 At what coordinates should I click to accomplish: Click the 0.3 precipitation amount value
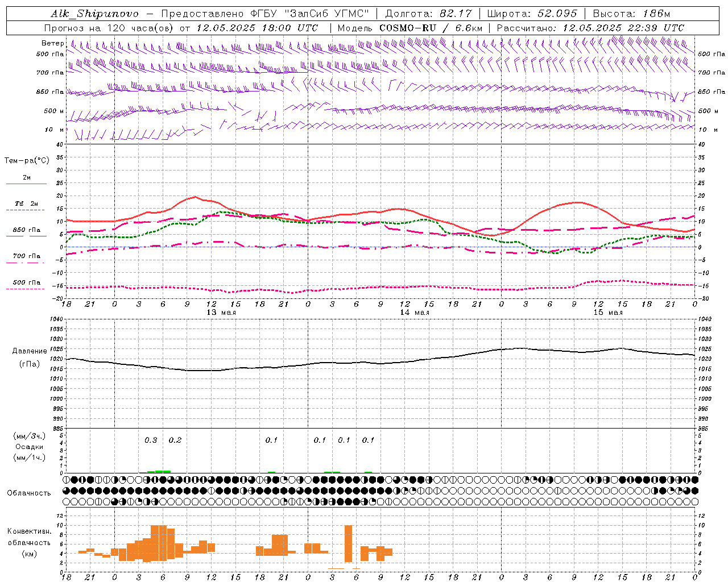coord(151,440)
